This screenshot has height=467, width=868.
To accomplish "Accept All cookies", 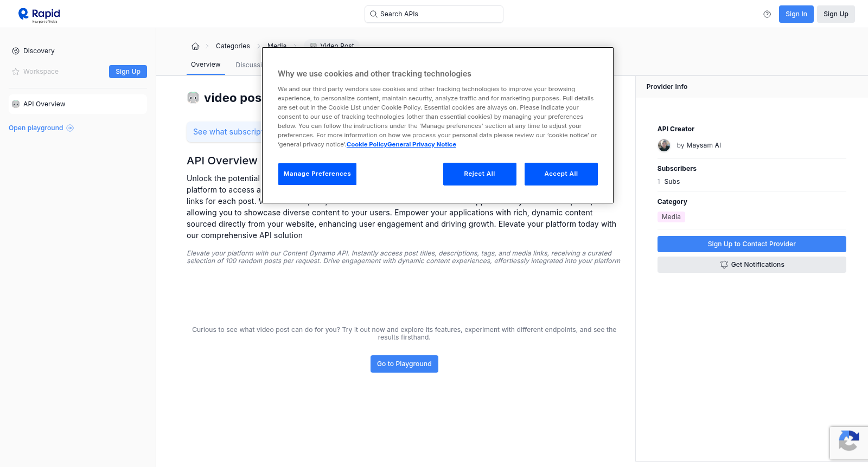I will 561,174.
